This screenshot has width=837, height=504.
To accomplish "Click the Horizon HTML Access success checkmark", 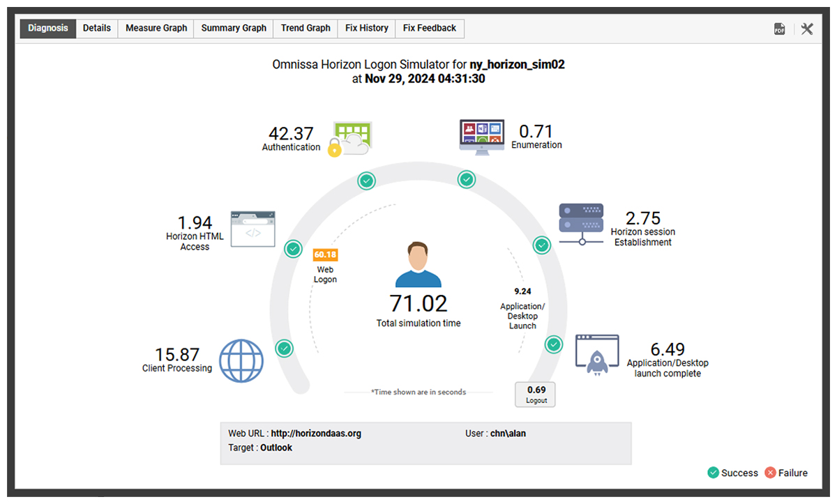I will [x=294, y=248].
